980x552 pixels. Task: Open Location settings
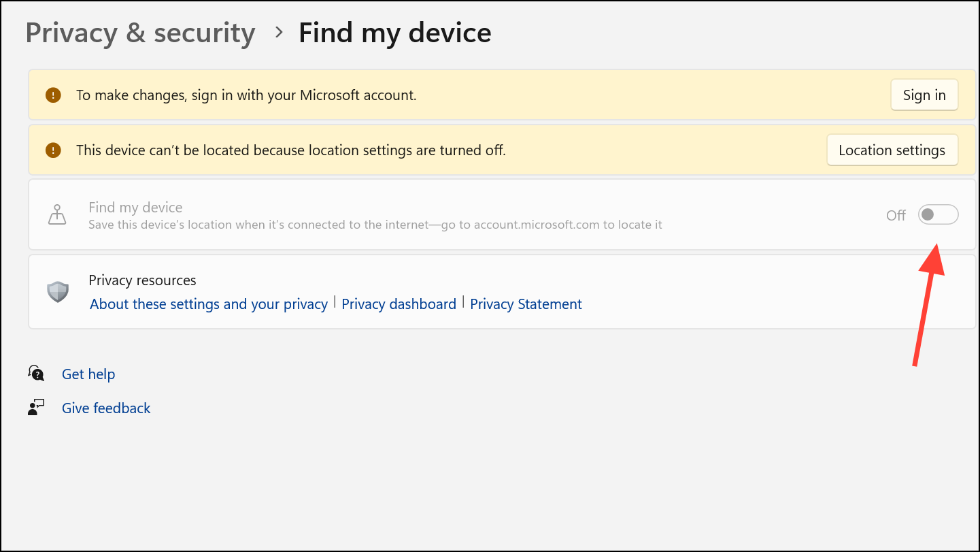pos(892,150)
